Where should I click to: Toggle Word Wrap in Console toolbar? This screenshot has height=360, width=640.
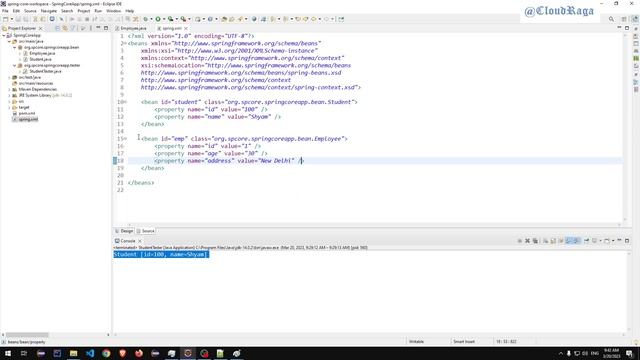[x=561, y=241]
